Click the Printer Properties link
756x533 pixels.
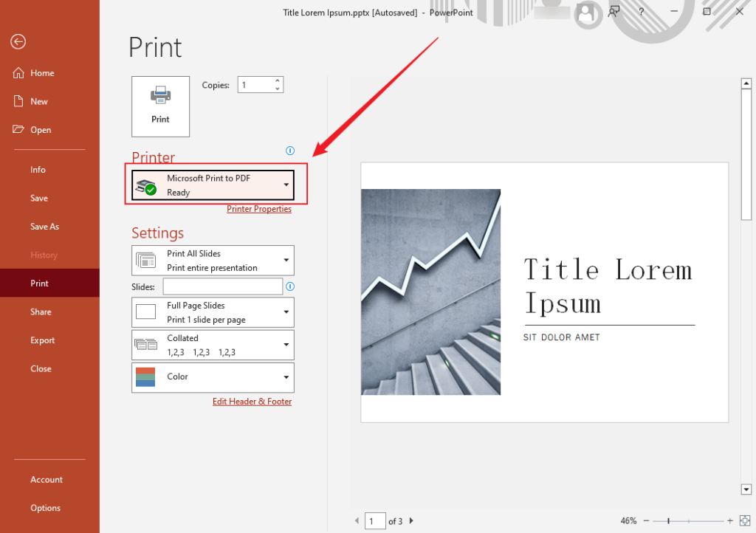click(259, 209)
